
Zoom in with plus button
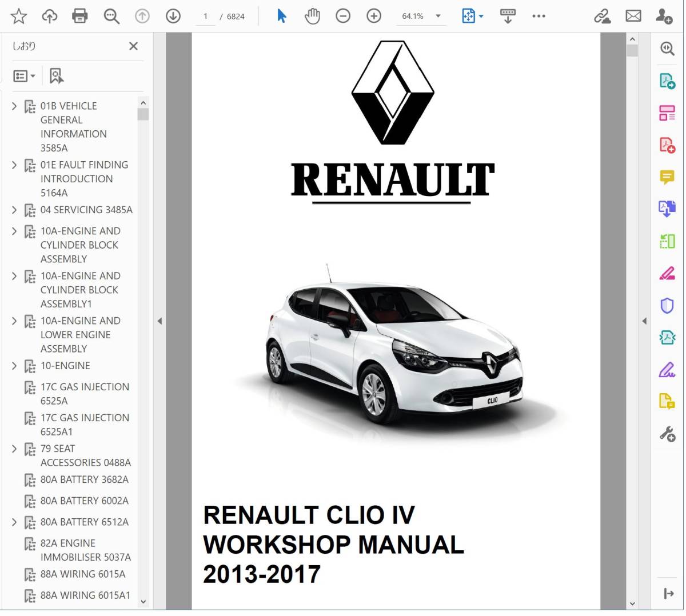(x=374, y=16)
